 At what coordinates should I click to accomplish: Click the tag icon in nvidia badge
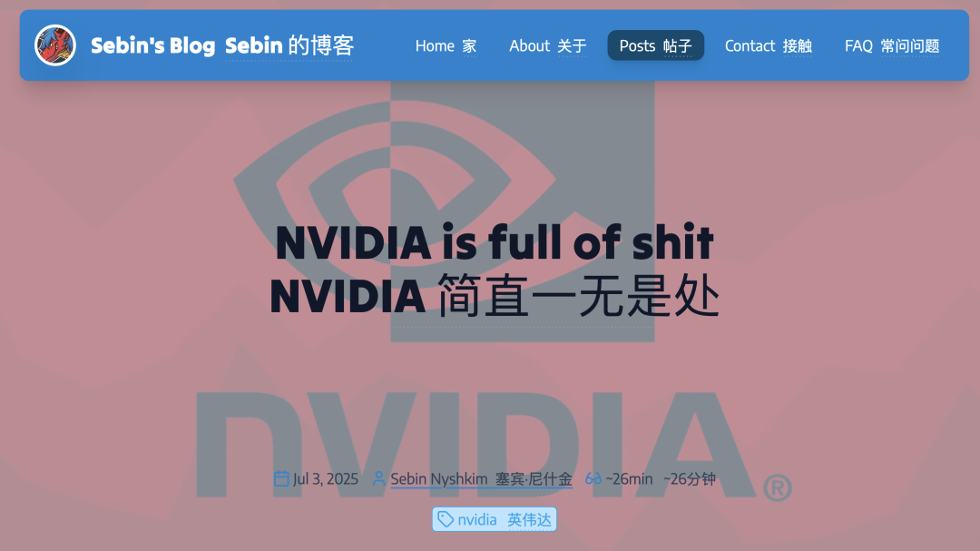point(446,520)
